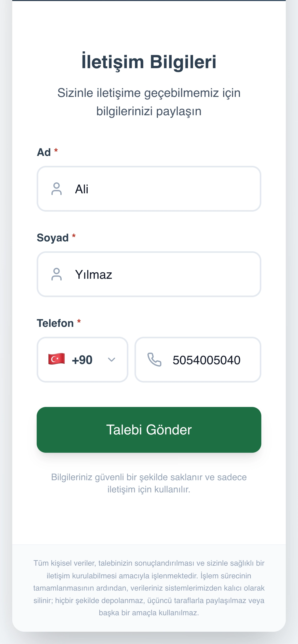Click the Turkish flag icon
Viewport: 298px width, 644px height.
point(57,359)
